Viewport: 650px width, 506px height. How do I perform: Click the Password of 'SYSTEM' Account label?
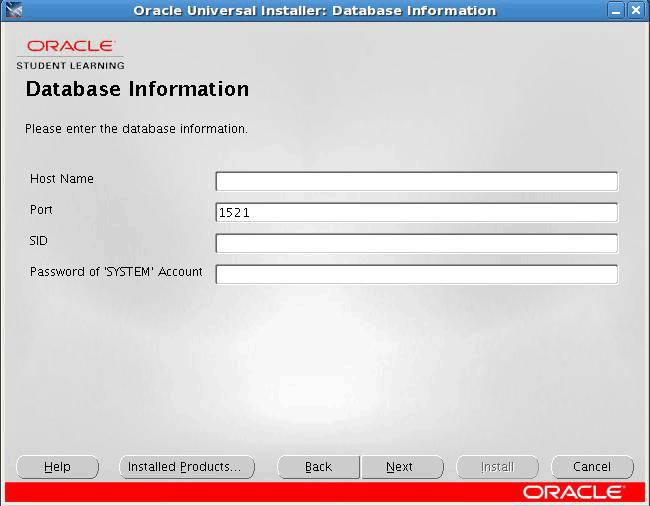pyautogui.click(x=116, y=272)
